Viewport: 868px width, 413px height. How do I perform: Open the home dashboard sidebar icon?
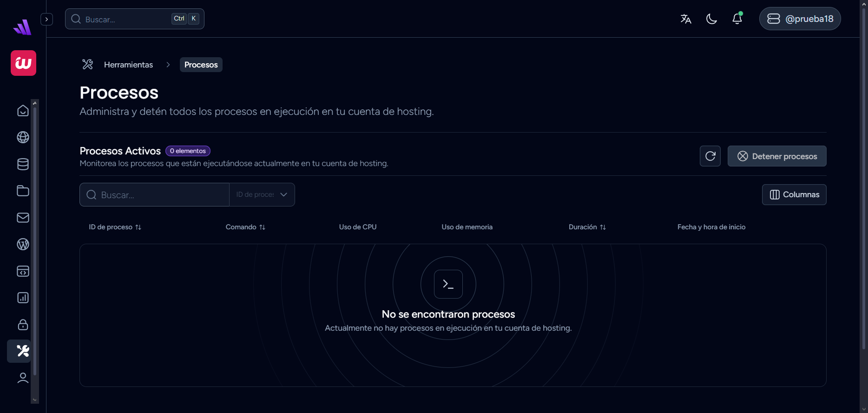(23, 111)
